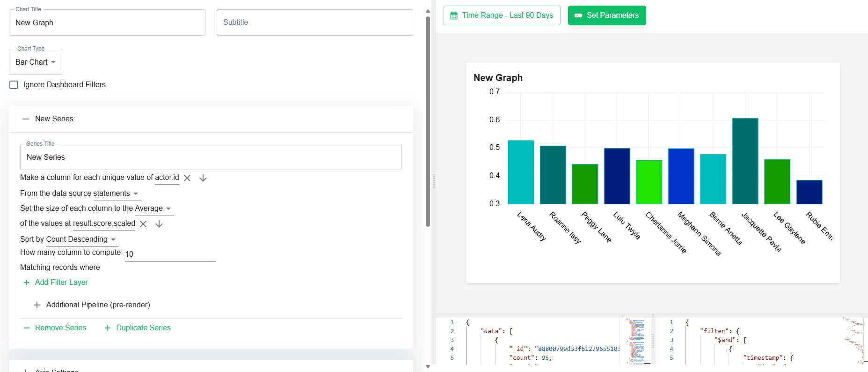Open the Chart Type dropdown showing Bar Chart
The height and width of the screenshot is (372, 868).
coord(36,62)
